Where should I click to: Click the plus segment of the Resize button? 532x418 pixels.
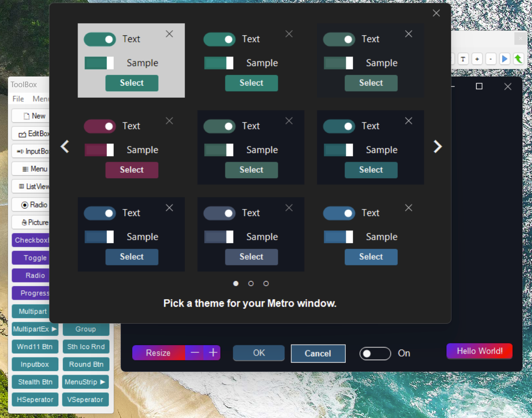point(213,353)
